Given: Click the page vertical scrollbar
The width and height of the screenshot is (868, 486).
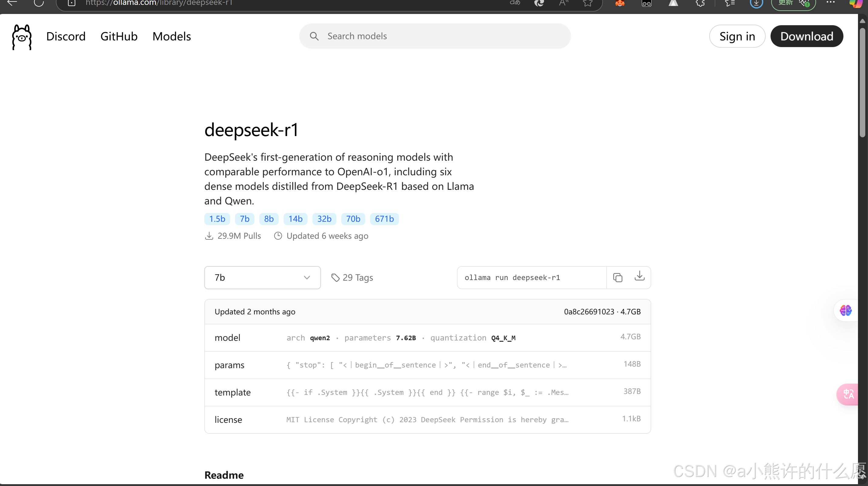Looking at the screenshot, I should [x=862, y=83].
